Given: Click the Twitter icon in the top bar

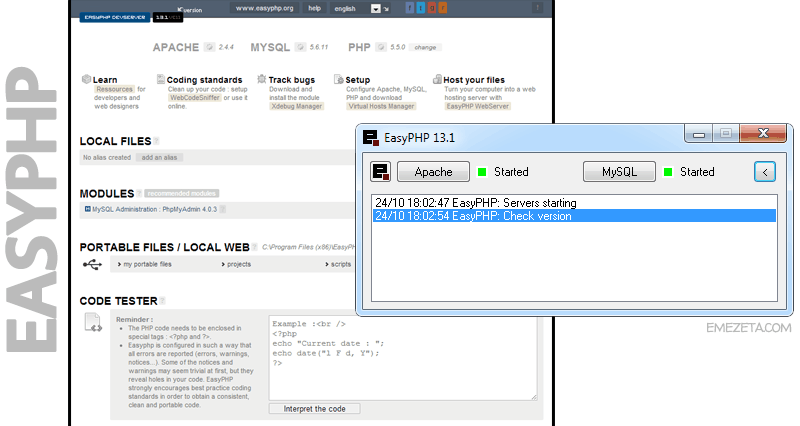Looking at the screenshot, I should coord(420,8).
